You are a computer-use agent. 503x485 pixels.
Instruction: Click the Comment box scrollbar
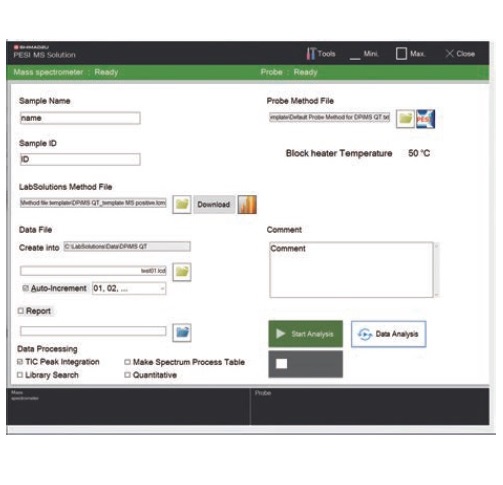point(436,270)
